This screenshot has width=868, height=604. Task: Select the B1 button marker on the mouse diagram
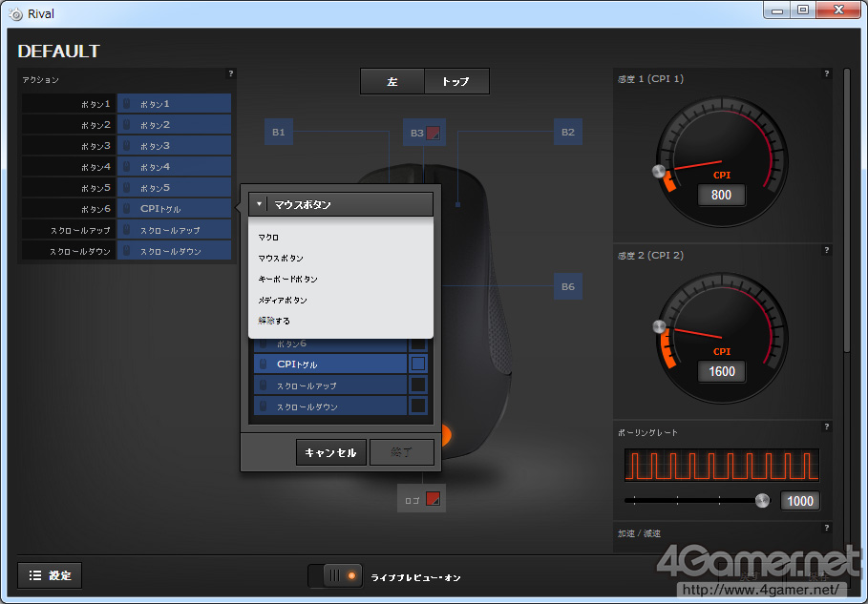pyautogui.click(x=279, y=133)
